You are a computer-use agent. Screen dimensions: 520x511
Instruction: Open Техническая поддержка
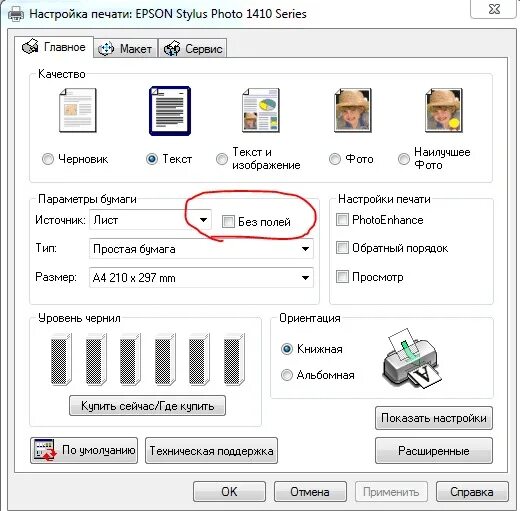tap(211, 451)
